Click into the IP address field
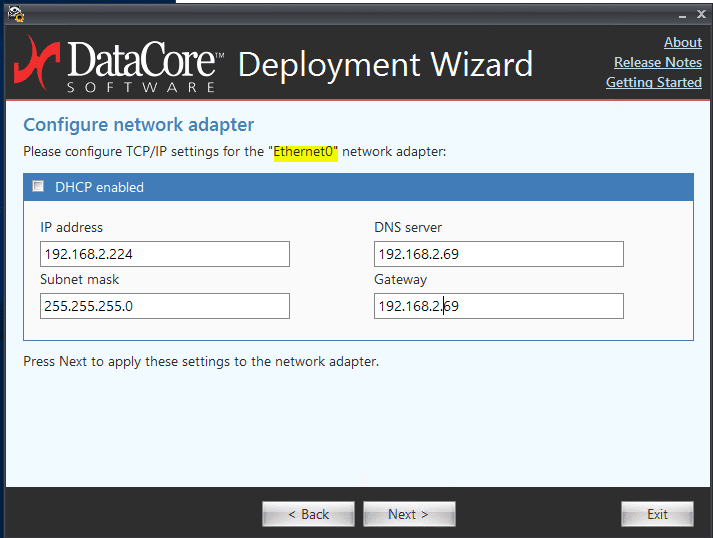This screenshot has width=713, height=538. (165, 254)
